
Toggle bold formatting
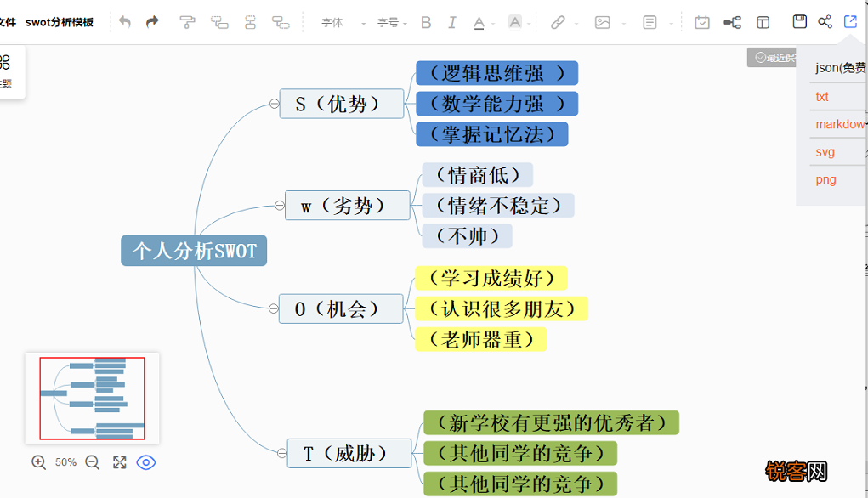pyautogui.click(x=426, y=22)
